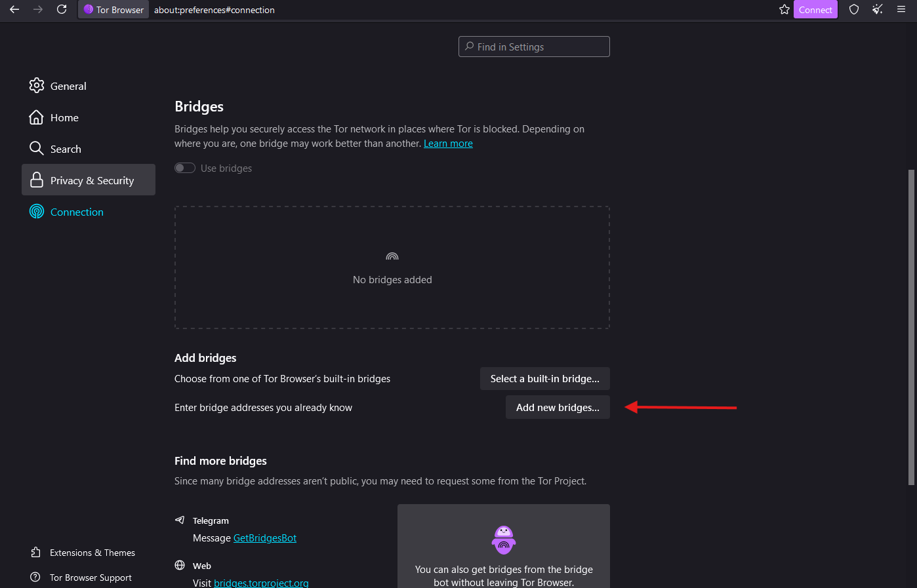Click the back navigation arrow
Image resolution: width=917 pixels, height=588 pixels.
point(14,10)
